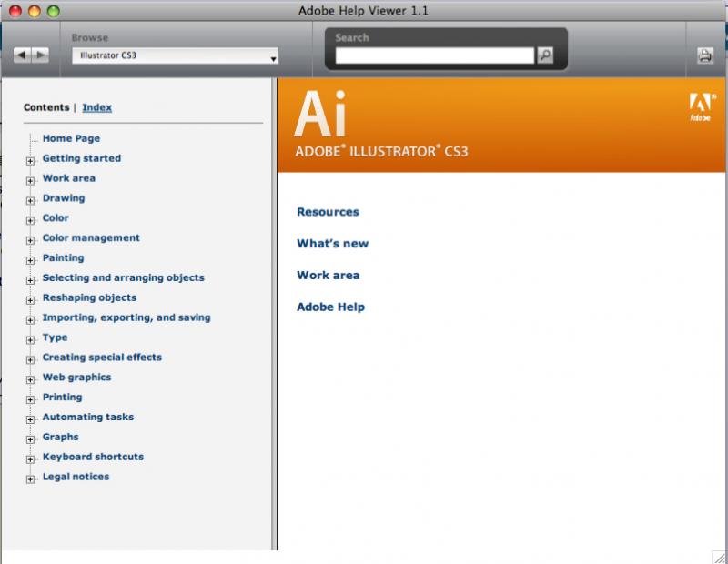This screenshot has height=564, width=728.
Task: Expand the Drawing topic
Action: (30, 200)
